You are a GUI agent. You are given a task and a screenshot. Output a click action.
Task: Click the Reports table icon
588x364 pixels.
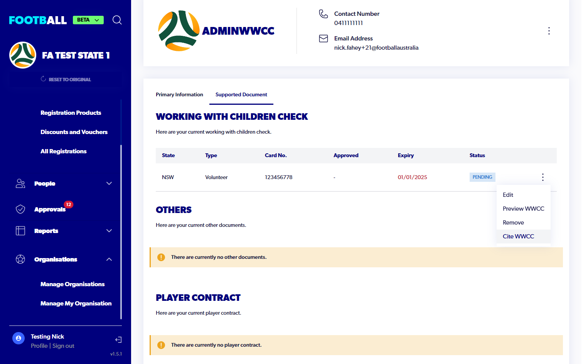(x=20, y=231)
